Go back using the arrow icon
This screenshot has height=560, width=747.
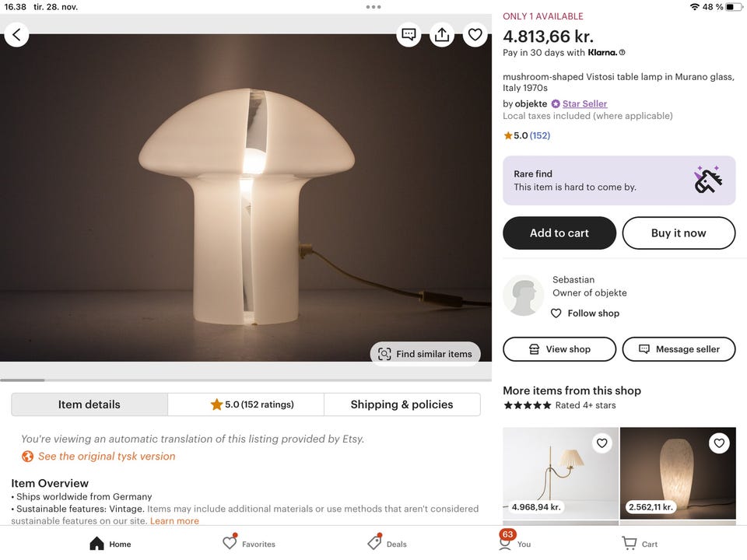tap(16, 34)
